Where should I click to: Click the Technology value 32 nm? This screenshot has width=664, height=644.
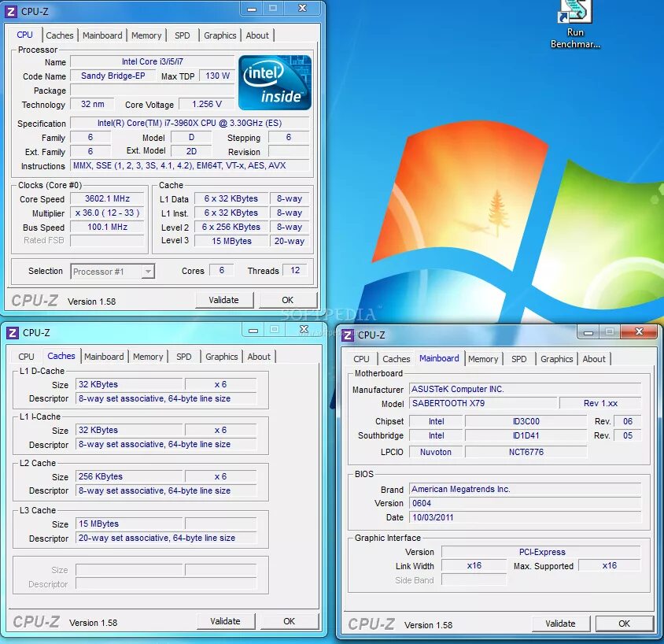(x=92, y=104)
